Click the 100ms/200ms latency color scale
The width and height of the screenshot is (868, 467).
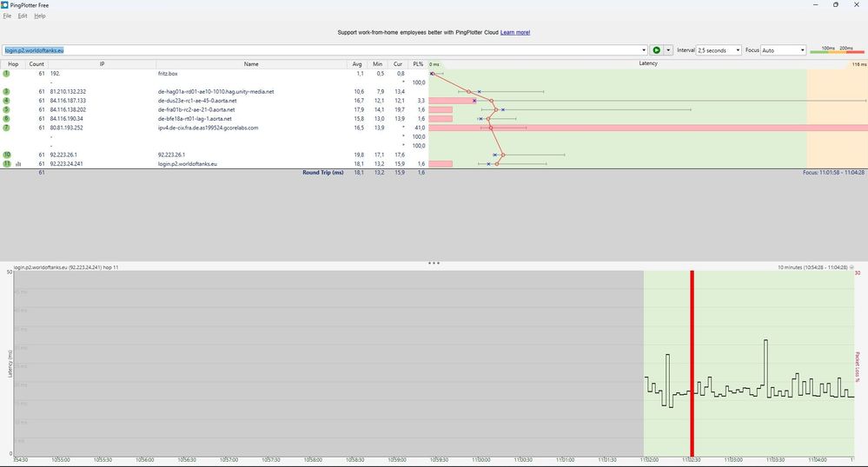837,49
